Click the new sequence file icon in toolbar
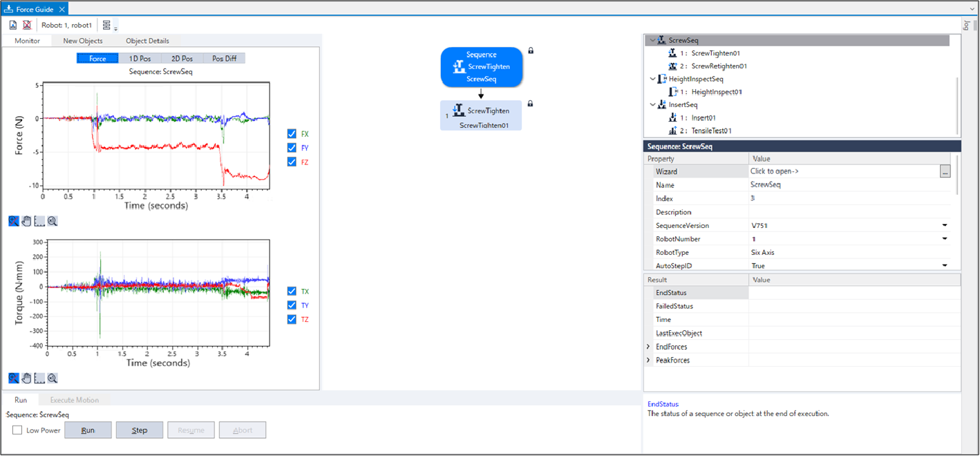This screenshot has height=456, width=980. coord(13,25)
